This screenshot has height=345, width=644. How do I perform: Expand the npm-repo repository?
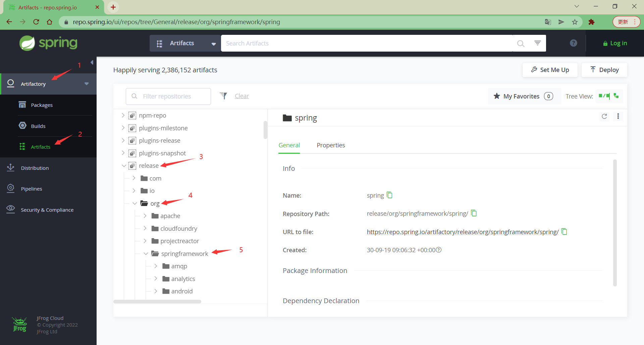pos(123,115)
